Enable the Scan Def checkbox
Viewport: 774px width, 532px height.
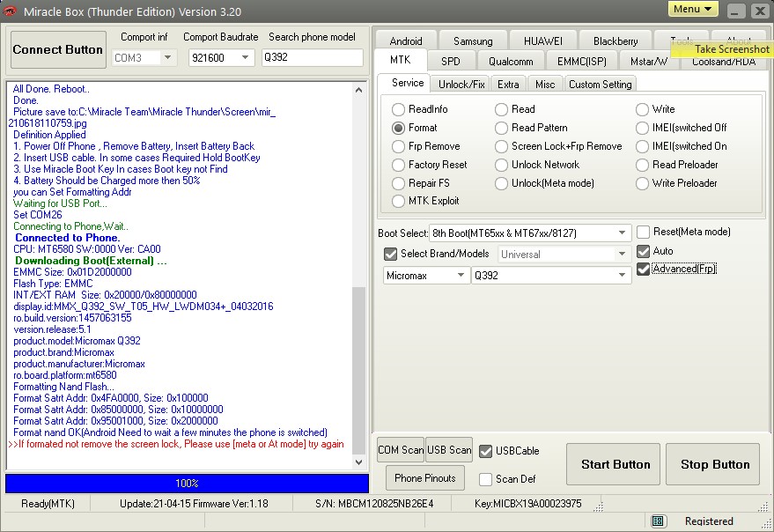(486, 479)
